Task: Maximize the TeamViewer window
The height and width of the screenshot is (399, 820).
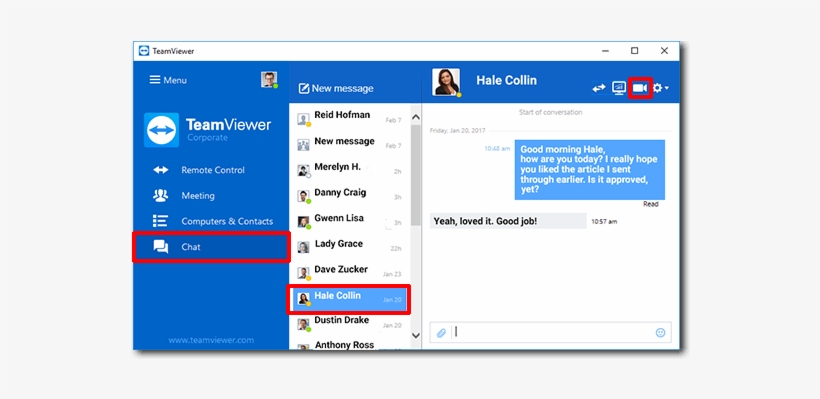Action: (x=634, y=51)
